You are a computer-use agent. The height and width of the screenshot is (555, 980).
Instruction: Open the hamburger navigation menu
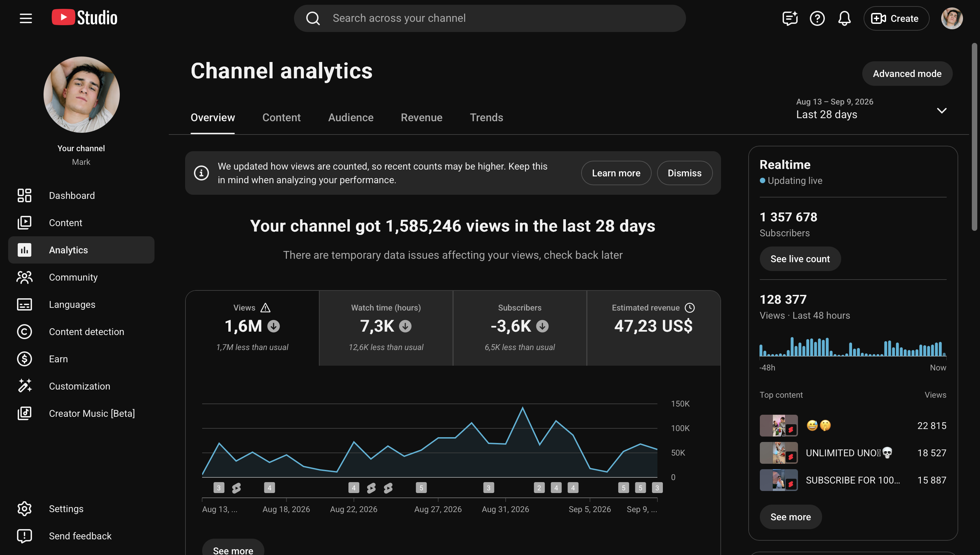click(x=26, y=18)
